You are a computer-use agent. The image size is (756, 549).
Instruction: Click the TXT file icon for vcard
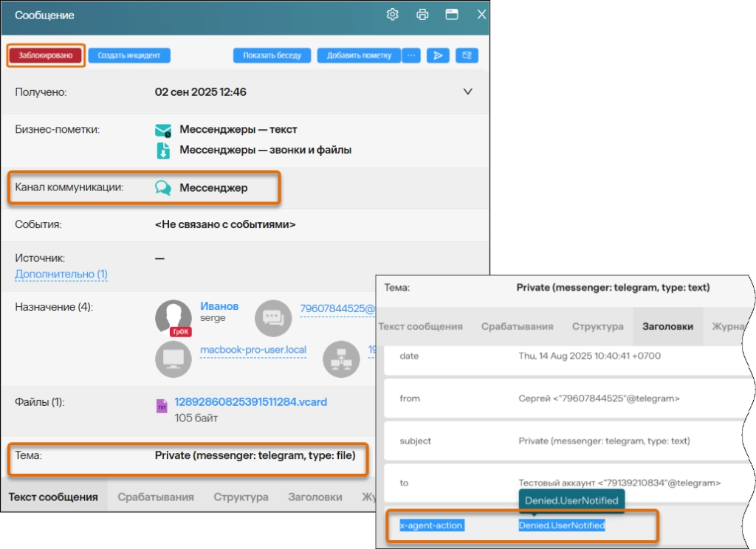click(x=162, y=406)
